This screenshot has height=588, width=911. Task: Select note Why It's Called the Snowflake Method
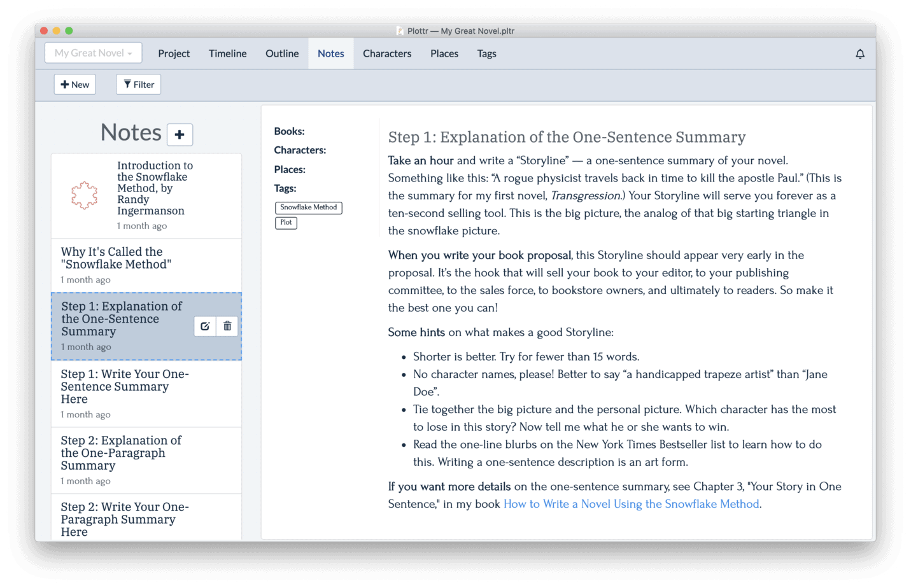click(x=146, y=265)
